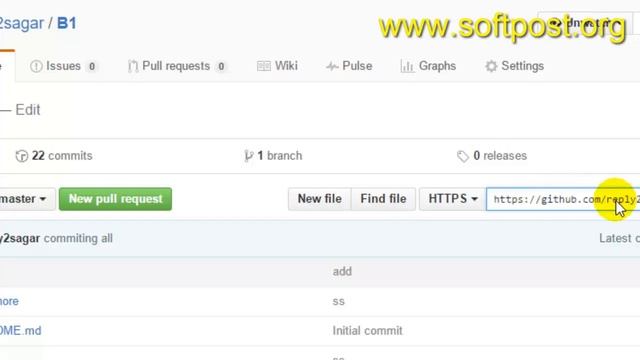This screenshot has height=360, width=640.
Task: Open repository Settings tab
Action: click(x=515, y=66)
